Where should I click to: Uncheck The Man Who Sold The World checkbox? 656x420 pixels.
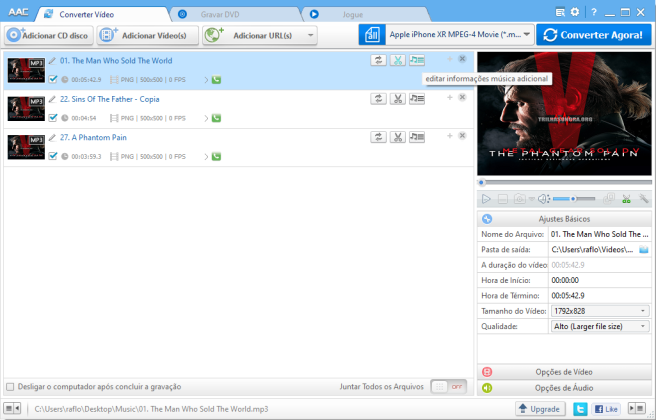tap(53, 79)
